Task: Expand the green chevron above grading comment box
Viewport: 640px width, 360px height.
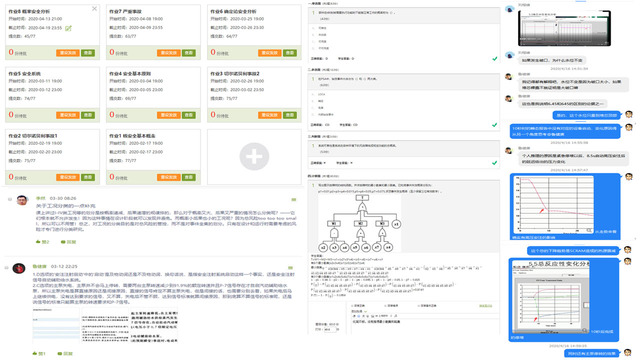Action: [365, 311]
